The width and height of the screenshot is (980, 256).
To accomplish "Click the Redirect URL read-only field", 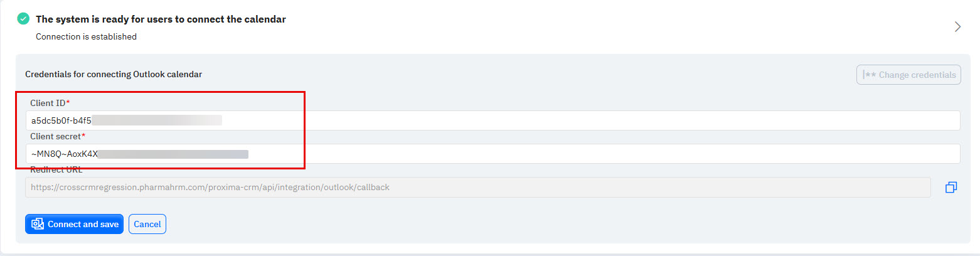I will tap(477, 187).
